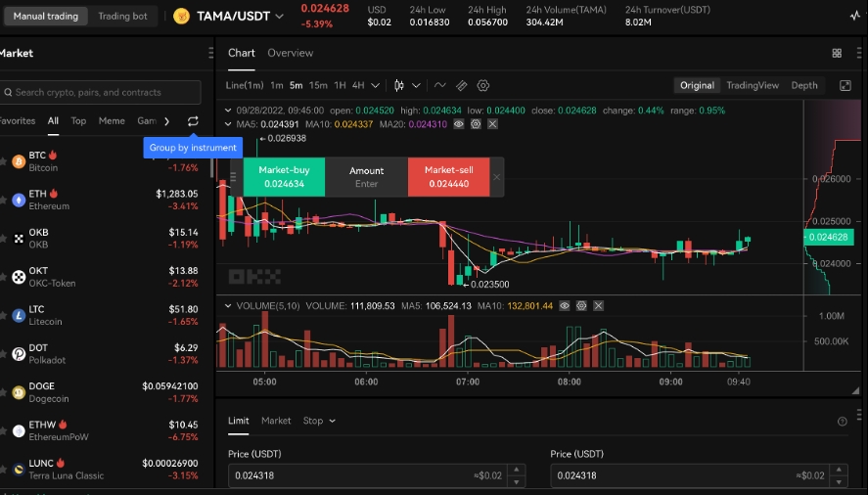Click Market-sell 0.024440 button
This screenshot has height=495, width=868.
coord(449,177)
